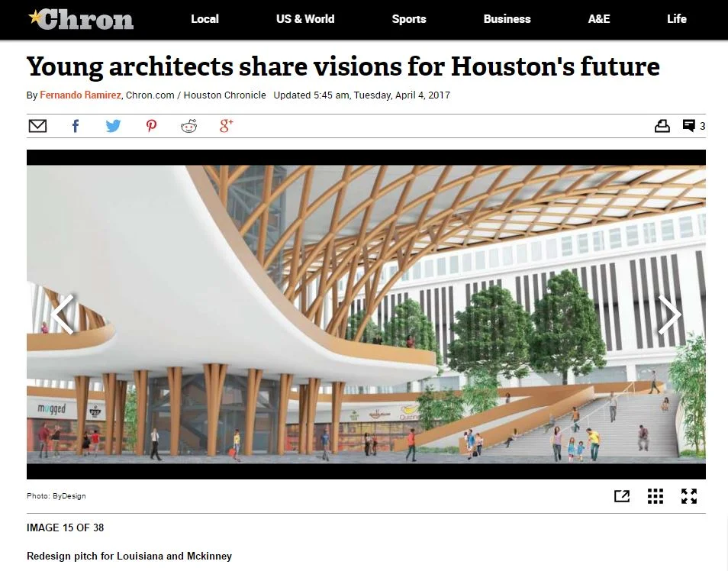Viewport: 728px width, 571px height.
Task: Expand gallery to fullscreen
Action: coord(689,496)
